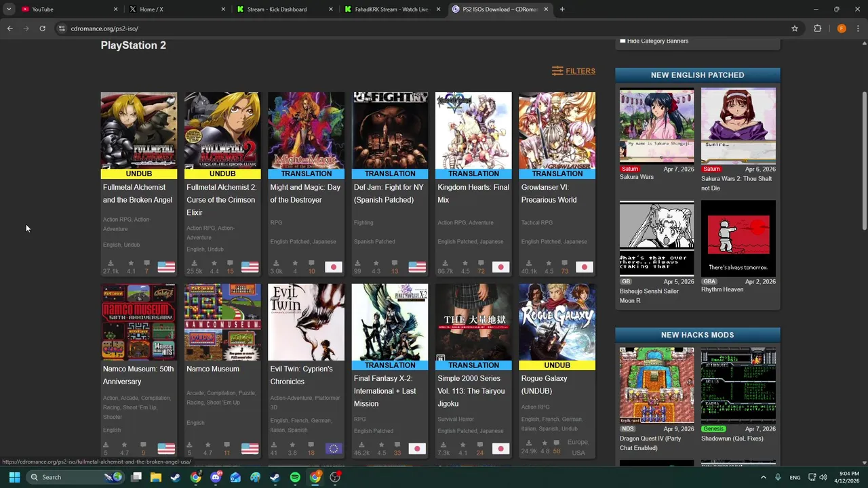
Task: Click the Saturn tag under Sakura Wars
Action: [x=630, y=169]
